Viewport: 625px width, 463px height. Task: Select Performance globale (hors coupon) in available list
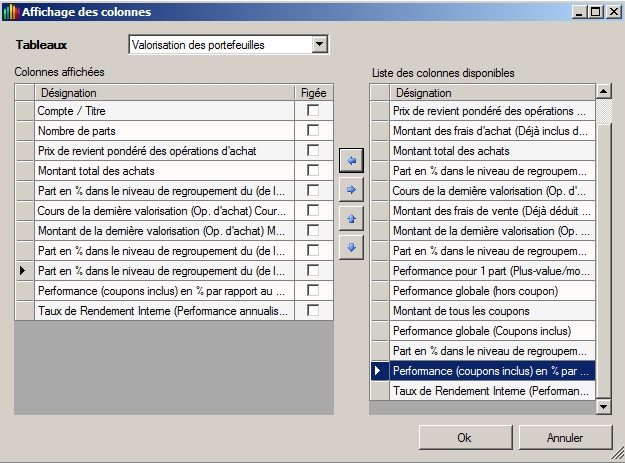[x=492, y=291]
